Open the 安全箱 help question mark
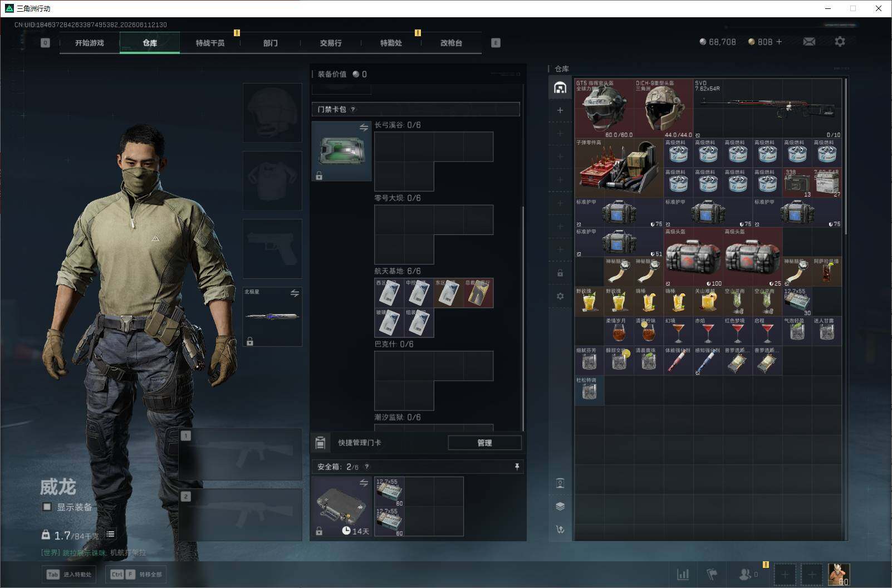This screenshot has width=892, height=588. (366, 467)
